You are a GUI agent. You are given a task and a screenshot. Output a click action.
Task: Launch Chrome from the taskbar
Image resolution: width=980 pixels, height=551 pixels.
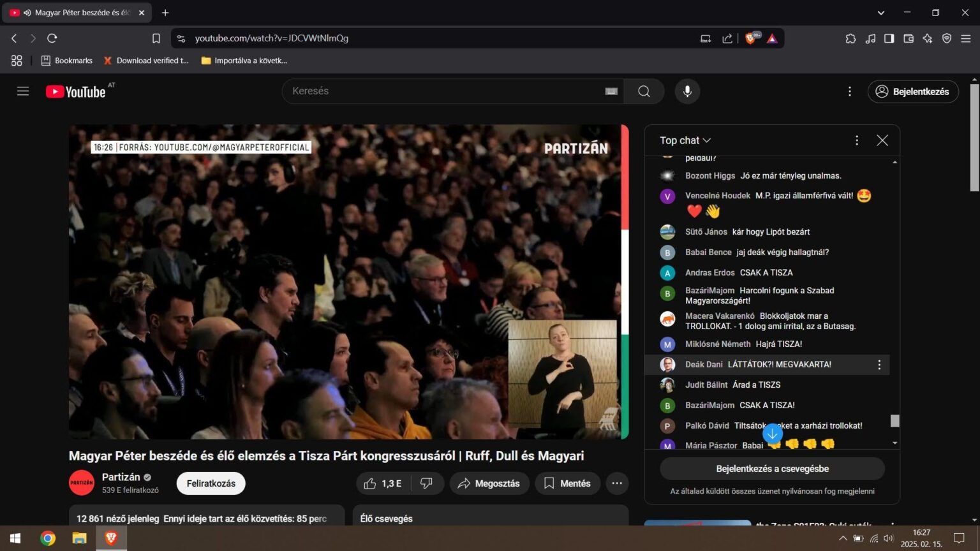[x=48, y=538]
